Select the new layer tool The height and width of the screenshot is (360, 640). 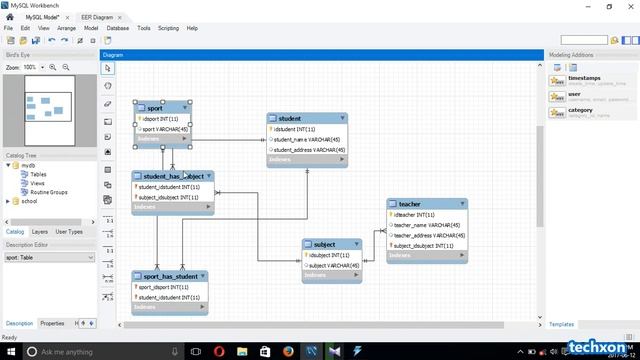pyautogui.click(x=108, y=122)
